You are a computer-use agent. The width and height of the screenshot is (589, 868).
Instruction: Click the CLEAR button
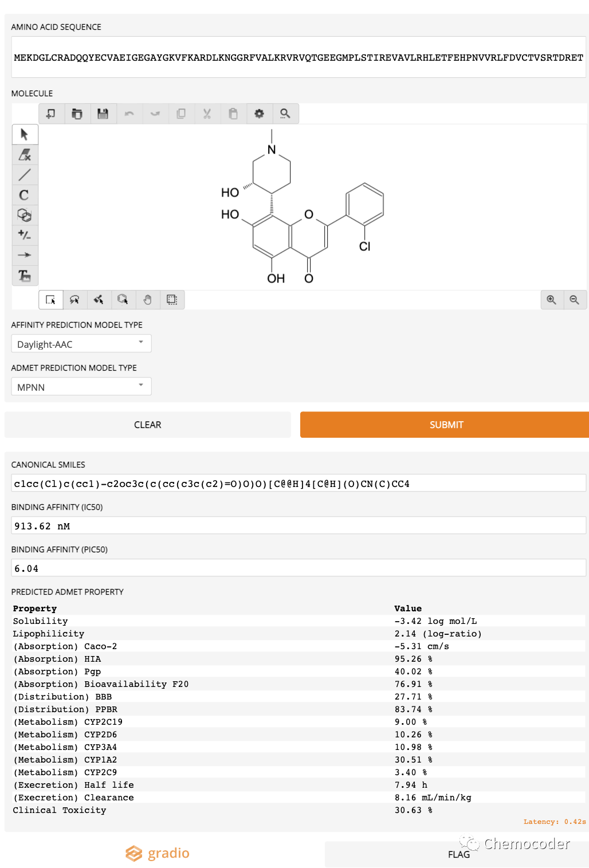(x=148, y=425)
